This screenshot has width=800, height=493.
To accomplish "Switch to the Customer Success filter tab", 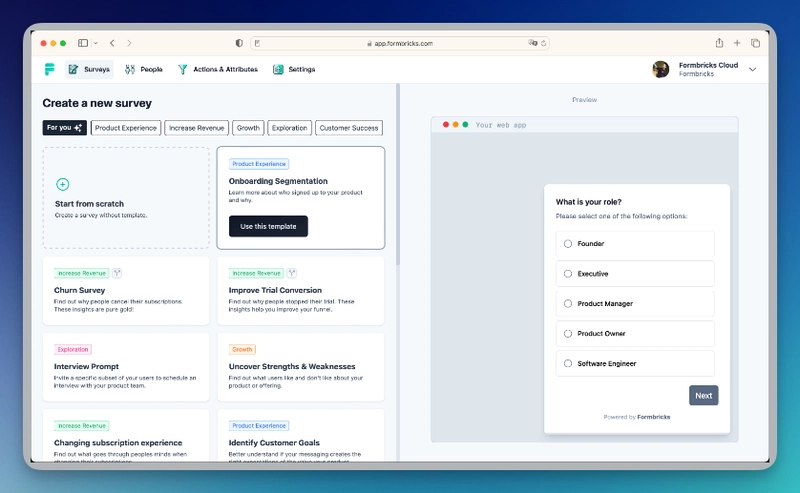I will 349,128.
